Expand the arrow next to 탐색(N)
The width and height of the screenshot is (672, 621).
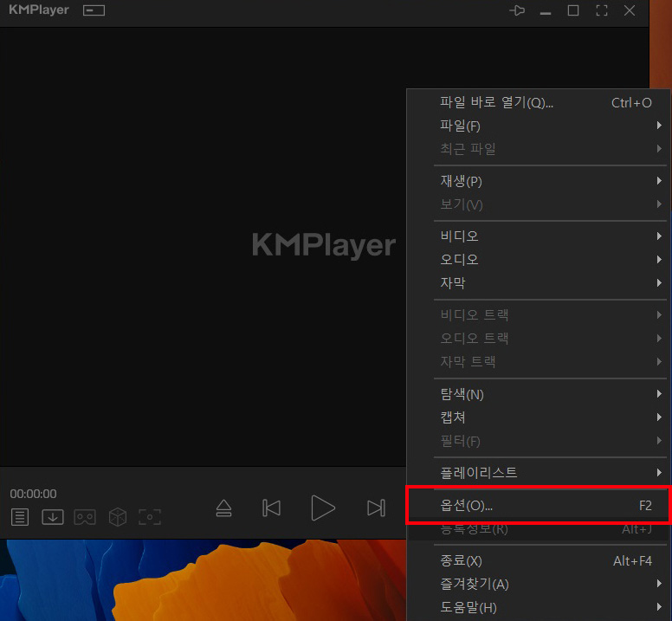(x=659, y=394)
